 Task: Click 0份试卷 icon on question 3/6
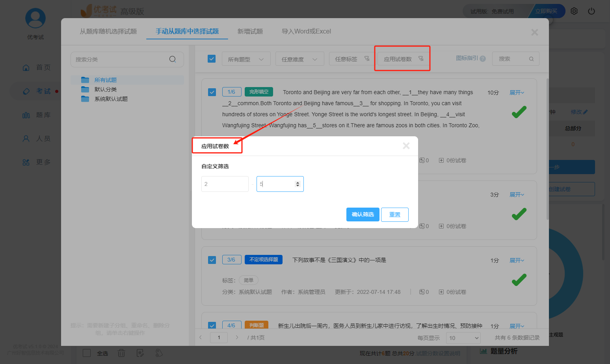click(x=441, y=292)
